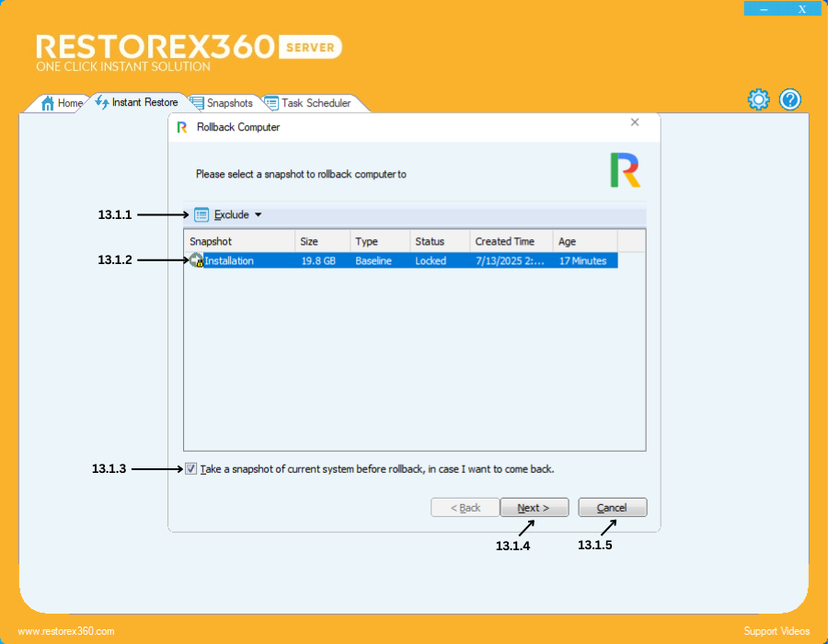Switch to the Instant Restore tab
The width and height of the screenshot is (828, 644).
point(137,102)
